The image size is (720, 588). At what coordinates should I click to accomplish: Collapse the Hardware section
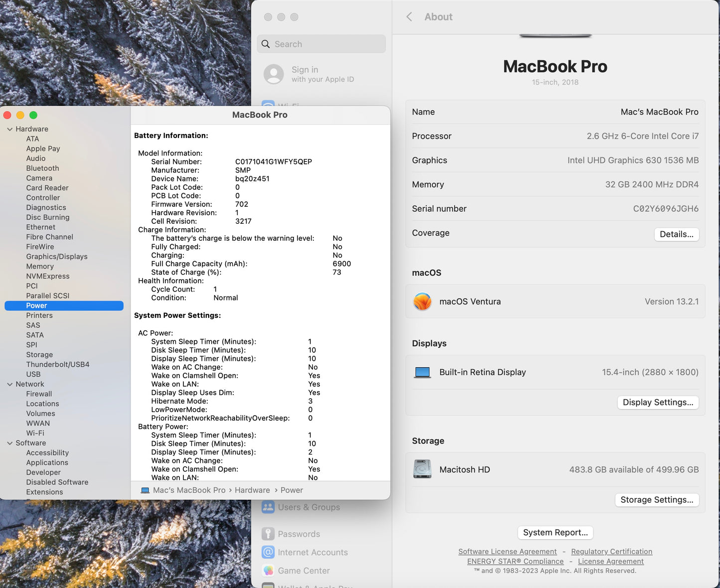(x=10, y=129)
